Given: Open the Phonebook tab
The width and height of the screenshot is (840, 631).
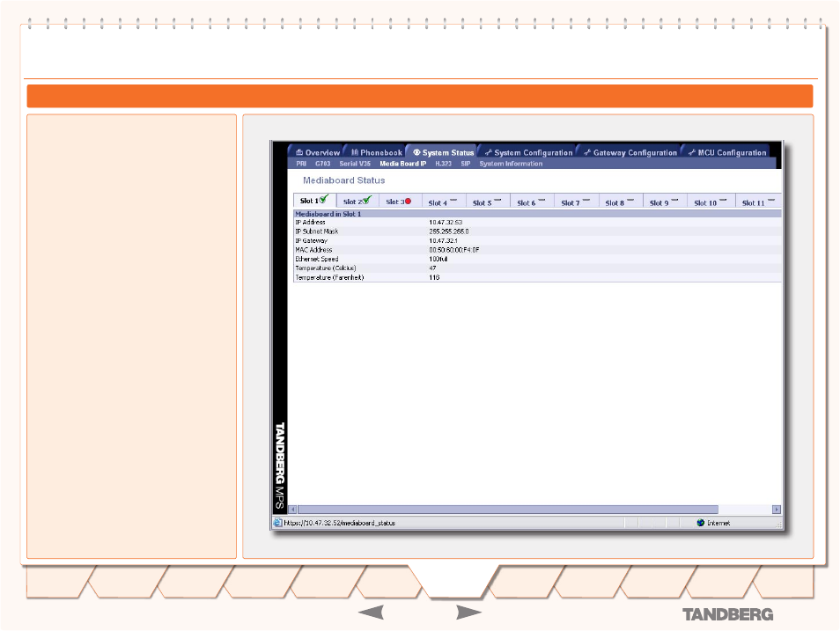Looking at the screenshot, I should tap(376, 152).
